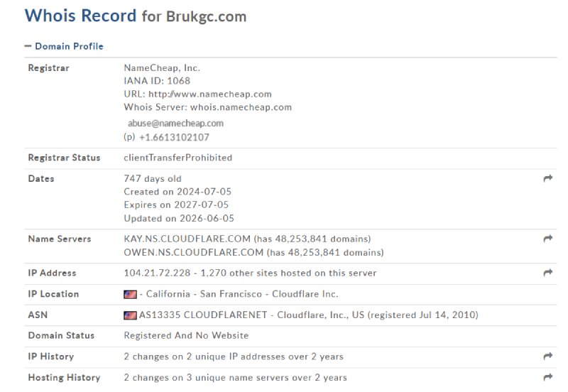Click the abuse@namecheap.com email address

[x=175, y=123]
